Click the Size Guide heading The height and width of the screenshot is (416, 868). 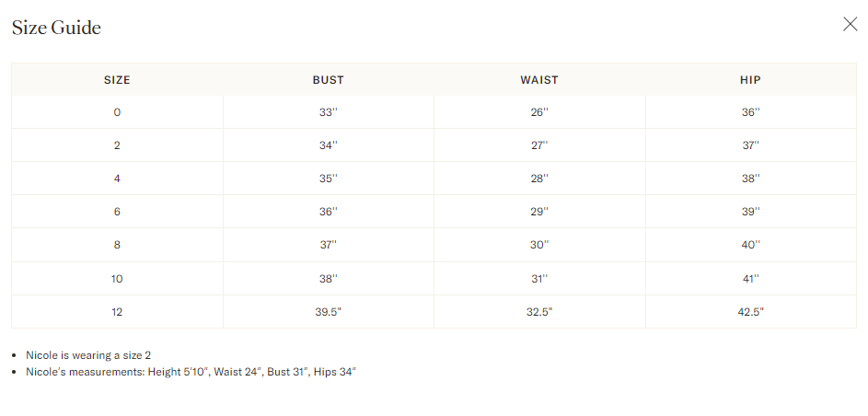[x=56, y=28]
